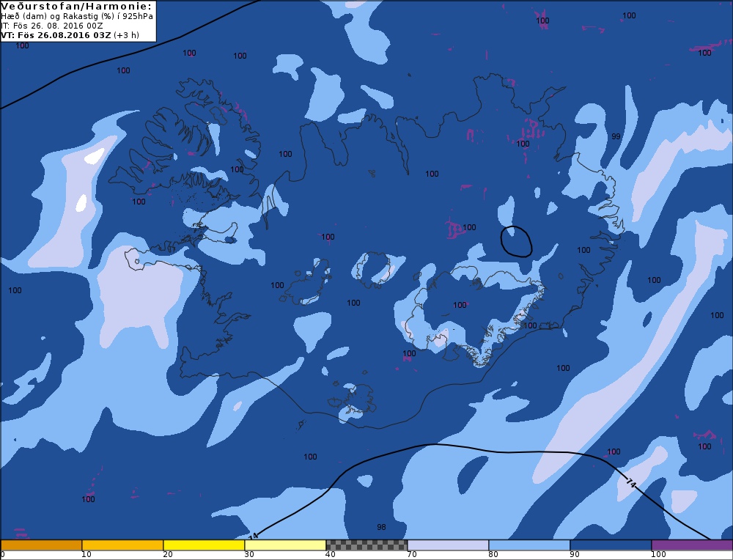Pick the lavender 70–80 legend swatch
Screen dimensions: 733x560
tap(448, 545)
